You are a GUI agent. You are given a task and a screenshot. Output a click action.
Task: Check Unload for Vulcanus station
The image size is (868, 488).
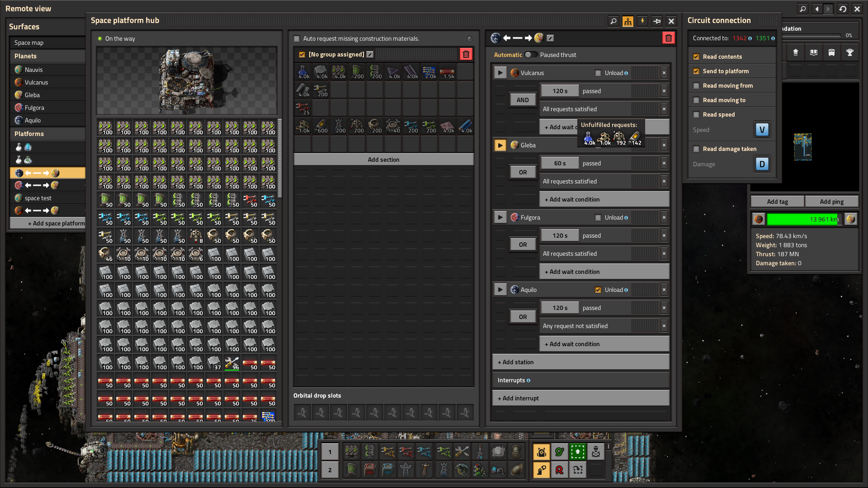pos(598,73)
